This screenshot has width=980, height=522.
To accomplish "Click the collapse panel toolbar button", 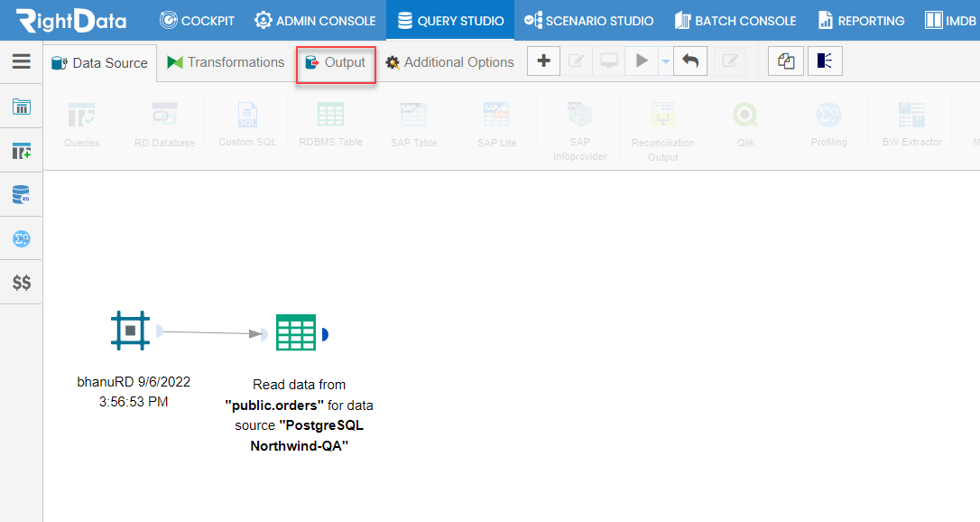I will (x=825, y=61).
